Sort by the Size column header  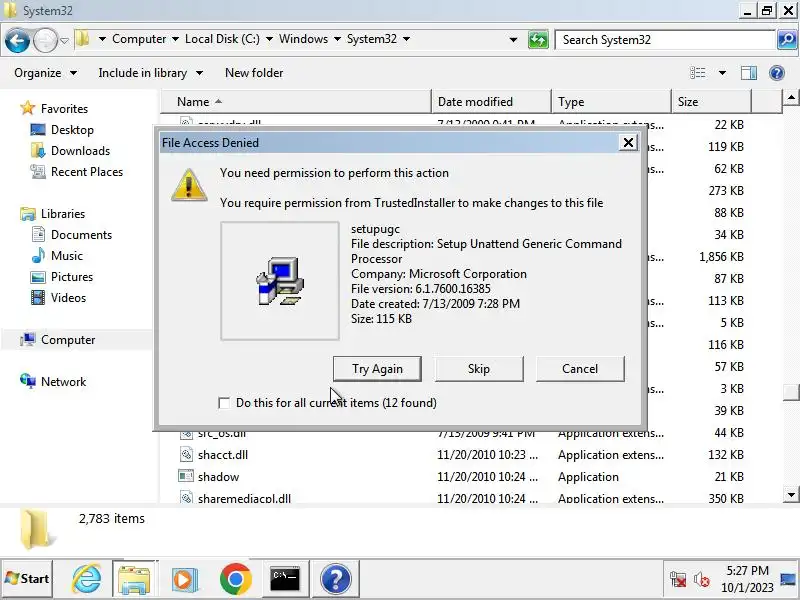(x=711, y=102)
